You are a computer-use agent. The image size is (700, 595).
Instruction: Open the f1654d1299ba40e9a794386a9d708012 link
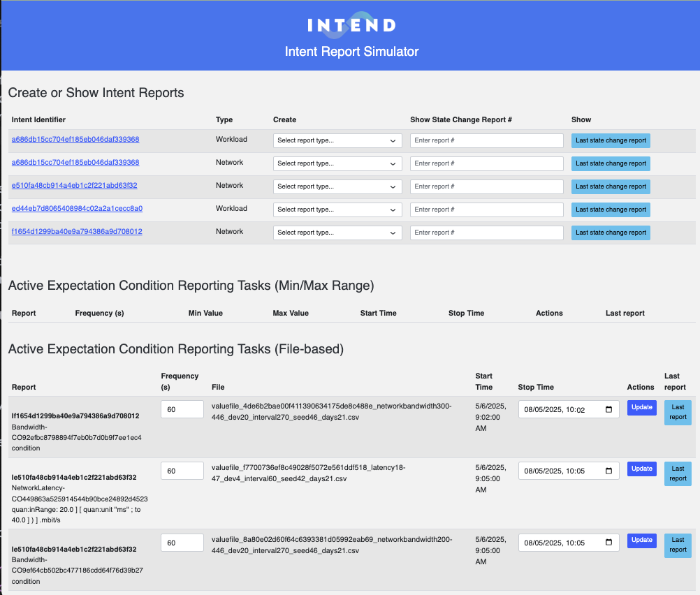coord(77,232)
